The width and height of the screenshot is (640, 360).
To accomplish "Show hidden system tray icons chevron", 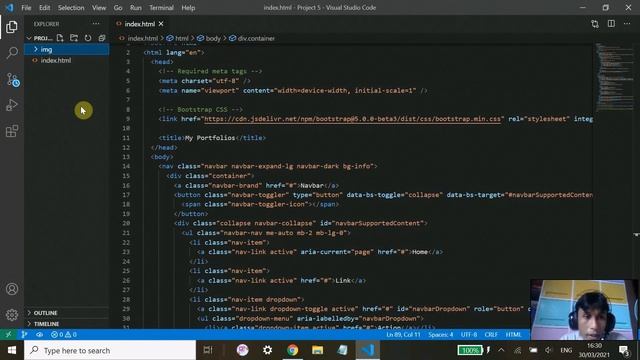I will point(501,350).
